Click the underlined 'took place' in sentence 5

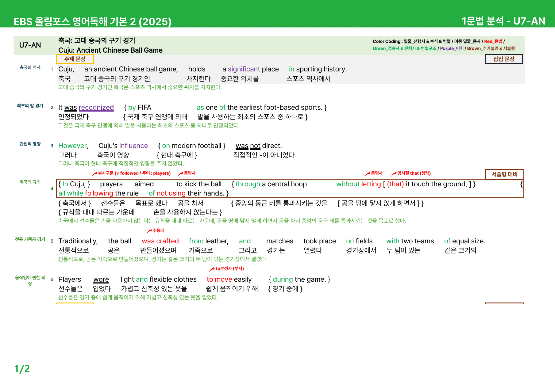[x=320, y=241]
